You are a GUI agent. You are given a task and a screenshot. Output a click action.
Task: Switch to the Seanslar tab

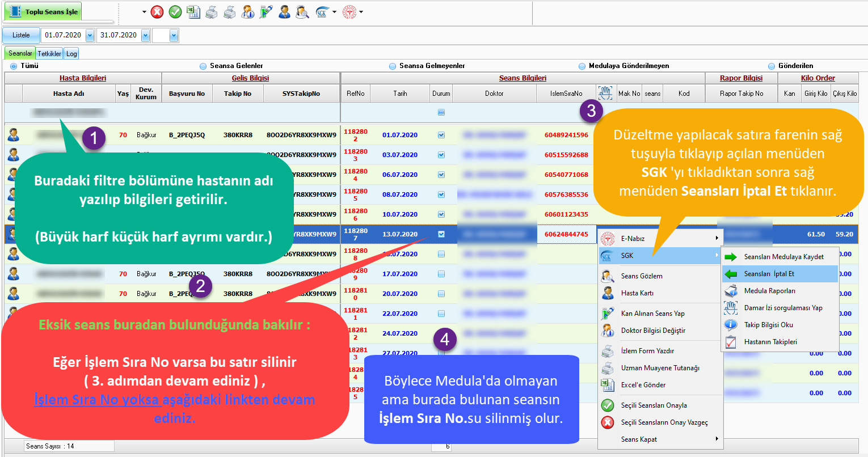[x=20, y=53]
